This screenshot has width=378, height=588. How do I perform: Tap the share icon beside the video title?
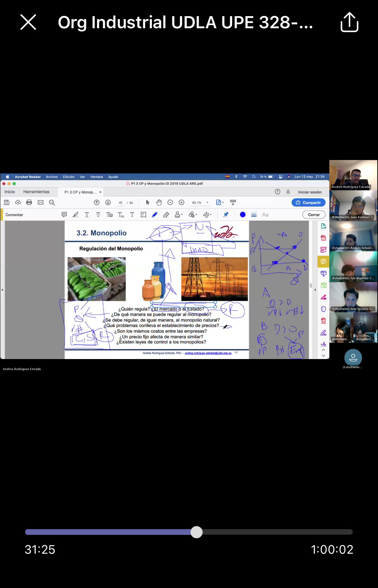(x=349, y=22)
